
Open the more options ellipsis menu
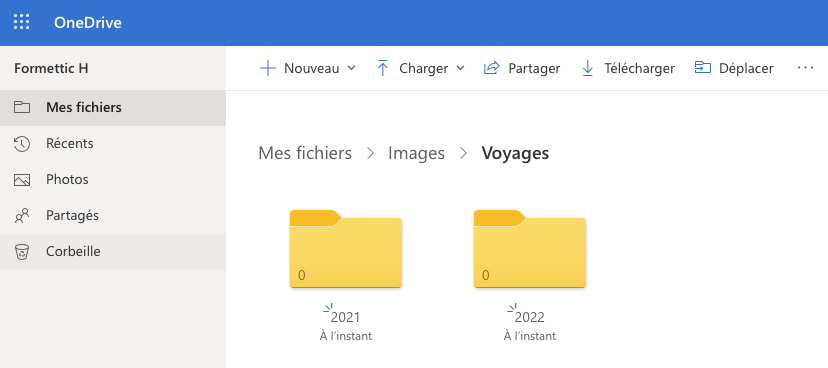tap(805, 68)
